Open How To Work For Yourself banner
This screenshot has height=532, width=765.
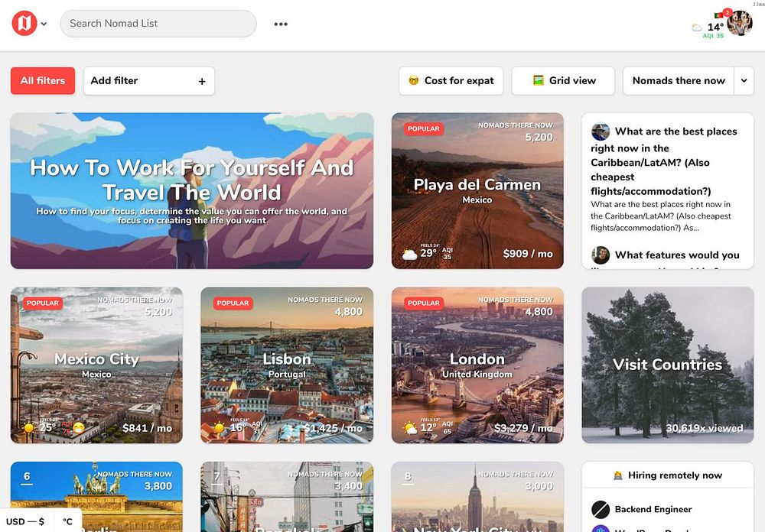[x=192, y=190]
